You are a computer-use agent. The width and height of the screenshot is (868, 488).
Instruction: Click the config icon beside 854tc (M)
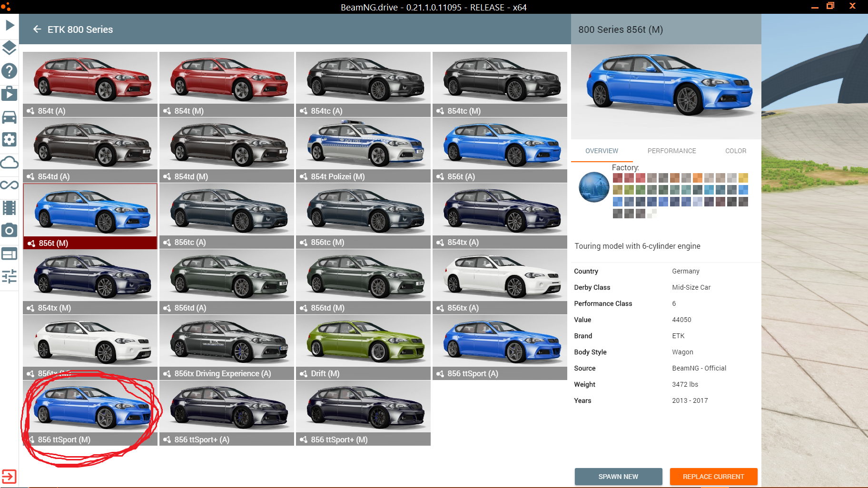pyautogui.click(x=440, y=111)
